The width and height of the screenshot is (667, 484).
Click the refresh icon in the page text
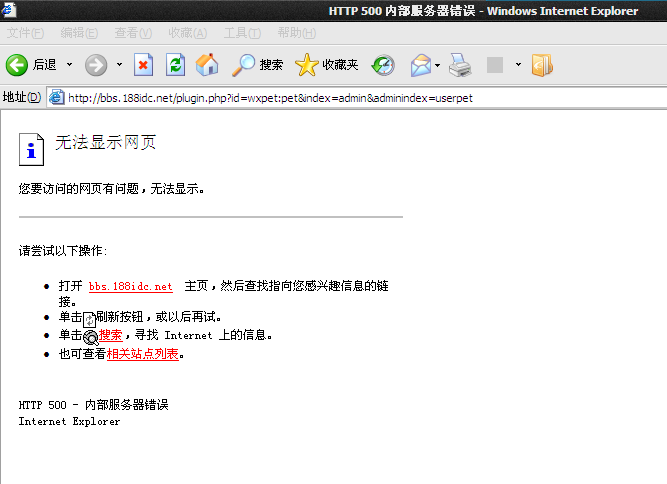tap(89, 319)
